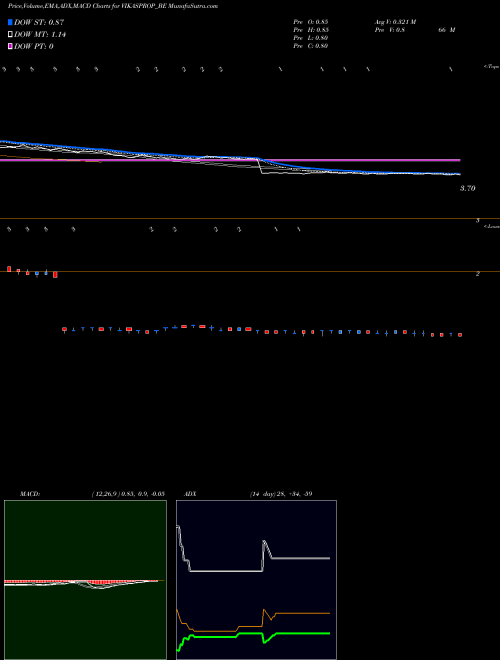Click the 'Pre V: 0.8' volume text

[x=390, y=30]
